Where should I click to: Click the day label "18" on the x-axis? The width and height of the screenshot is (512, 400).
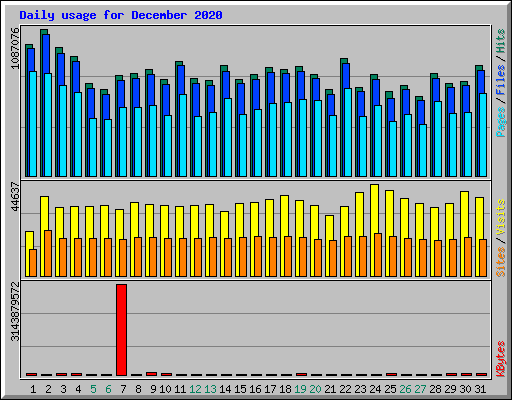[x=285, y=389]
